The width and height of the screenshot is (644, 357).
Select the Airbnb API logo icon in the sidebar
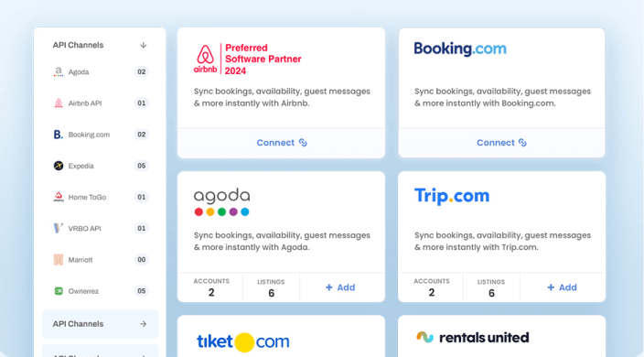[59, 103]
